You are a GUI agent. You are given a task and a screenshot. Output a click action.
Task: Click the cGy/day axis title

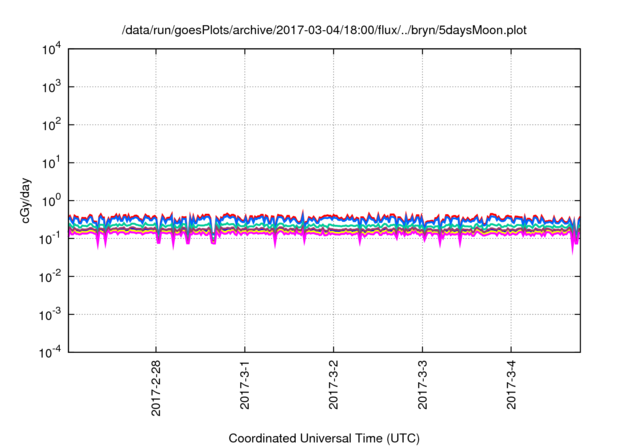tap(26, 200)
